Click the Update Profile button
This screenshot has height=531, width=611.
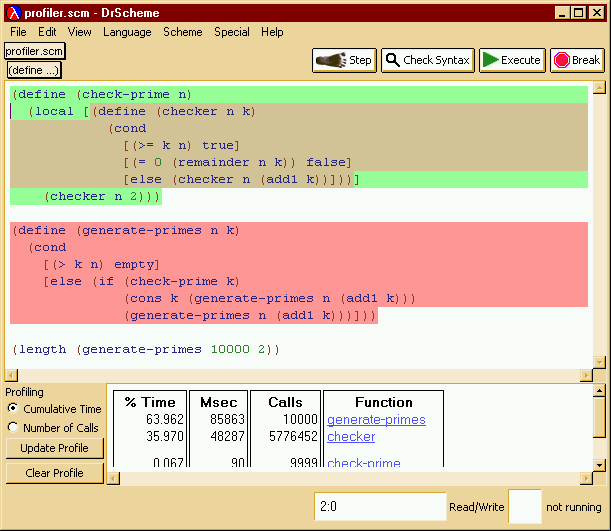click(55, 448)
